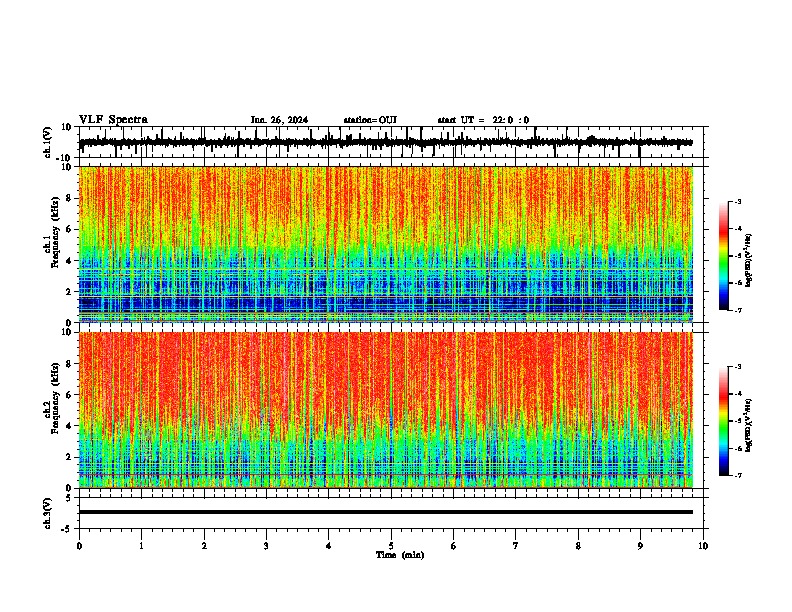Click the ch.3 voltage trace panel
The image size is (792, 612).
coord(393,513)
